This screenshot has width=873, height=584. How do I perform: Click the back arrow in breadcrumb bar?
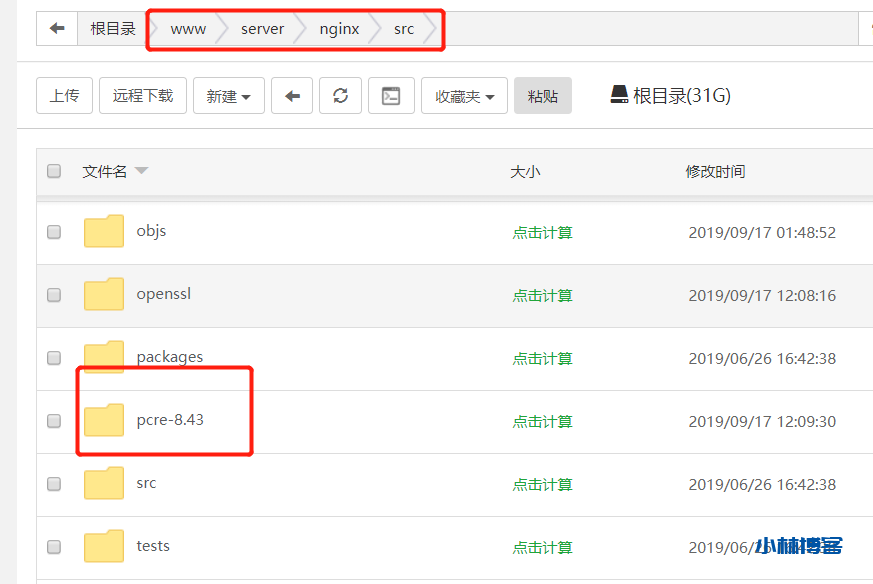point(57,29)
